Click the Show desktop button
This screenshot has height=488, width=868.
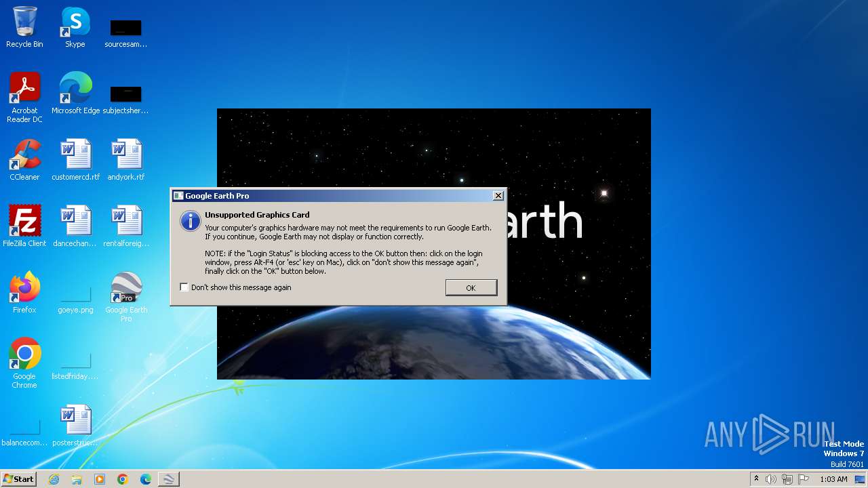pyautogui.click(x=861, y=479)
